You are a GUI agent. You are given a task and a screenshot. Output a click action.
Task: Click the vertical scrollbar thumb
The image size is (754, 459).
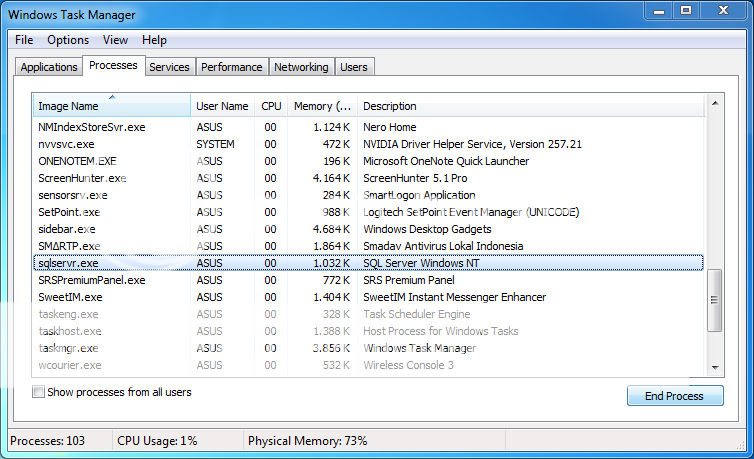pos(715,300)
